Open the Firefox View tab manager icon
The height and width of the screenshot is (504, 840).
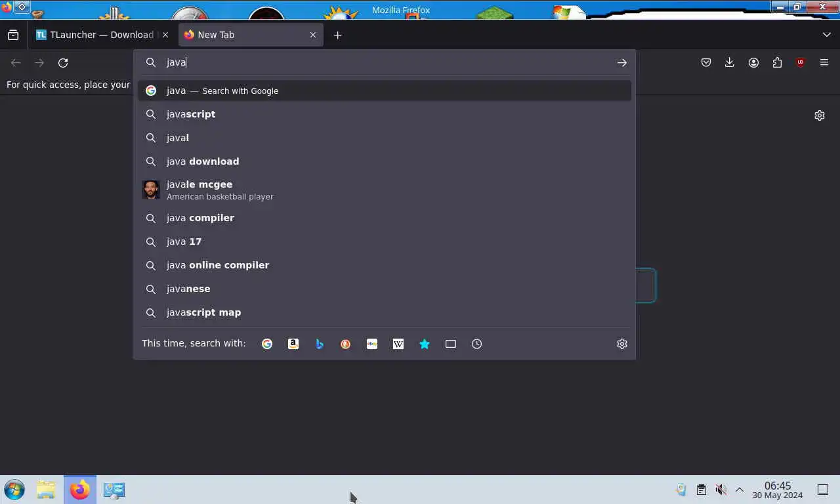[x=13, y=35]
